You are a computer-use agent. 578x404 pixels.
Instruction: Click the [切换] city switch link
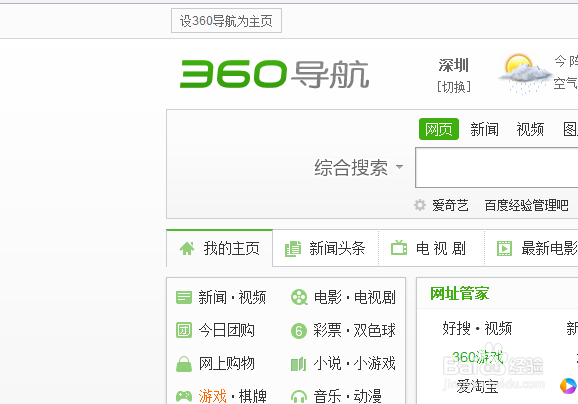pos(454,87)
